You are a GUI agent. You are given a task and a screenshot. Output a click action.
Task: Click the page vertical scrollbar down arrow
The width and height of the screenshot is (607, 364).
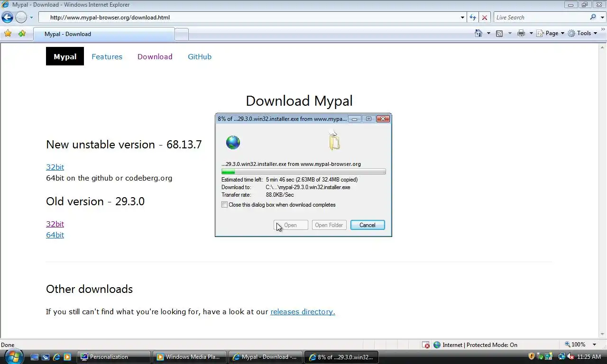coord(603,334)
